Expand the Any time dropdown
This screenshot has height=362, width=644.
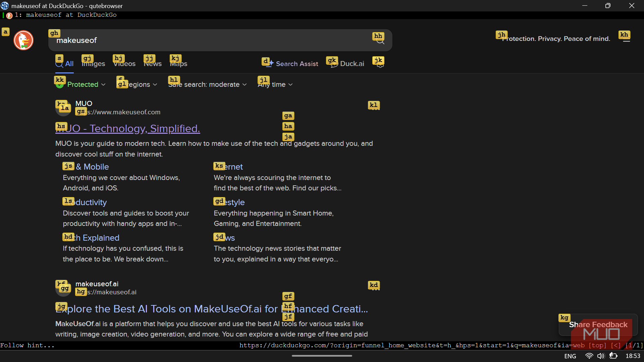pos(275,84)
